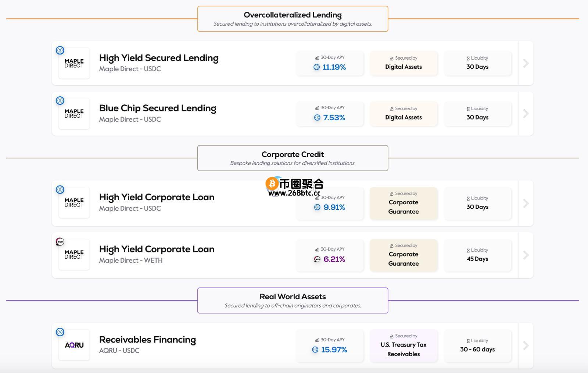Click the 7.53% APY value

click(334, 118)
